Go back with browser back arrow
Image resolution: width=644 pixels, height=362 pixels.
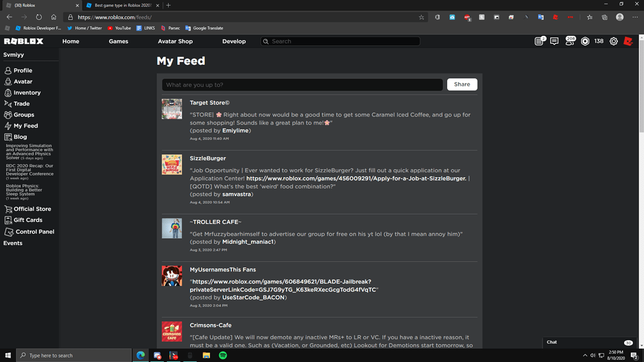9,17
